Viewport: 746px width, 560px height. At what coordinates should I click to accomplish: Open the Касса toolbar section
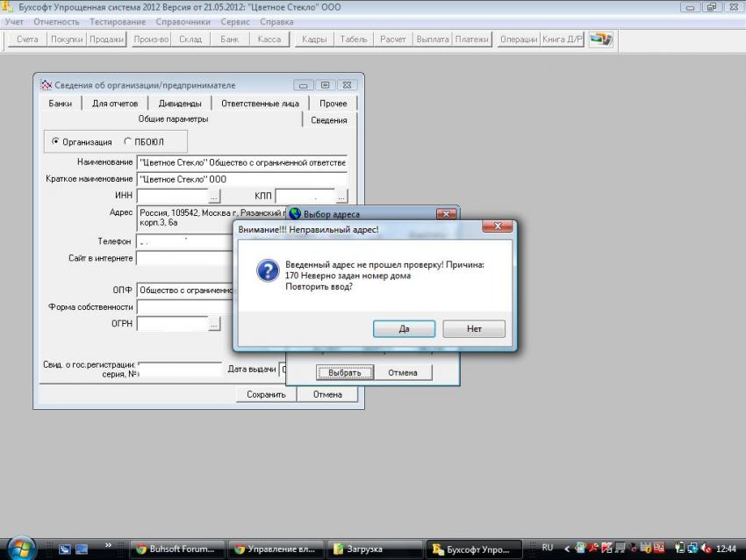[x=269, y=39]
